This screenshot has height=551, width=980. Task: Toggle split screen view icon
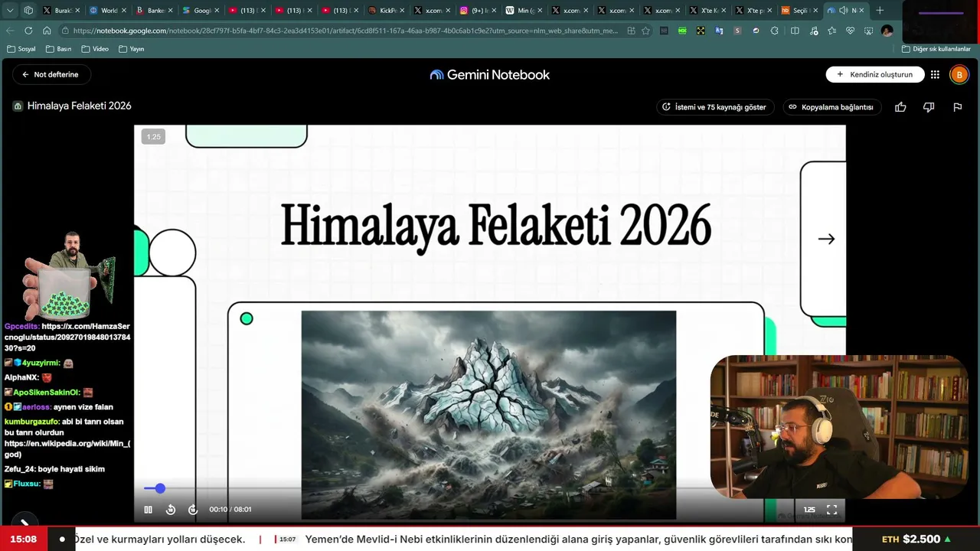click(x=795, y=31)
